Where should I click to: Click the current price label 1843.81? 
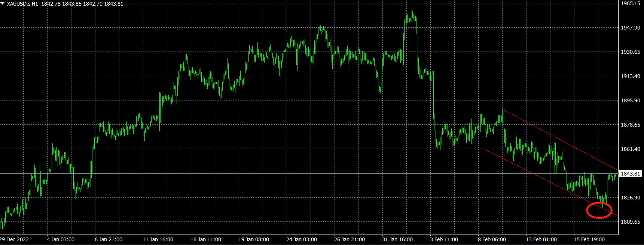click(x=631, y=174)
